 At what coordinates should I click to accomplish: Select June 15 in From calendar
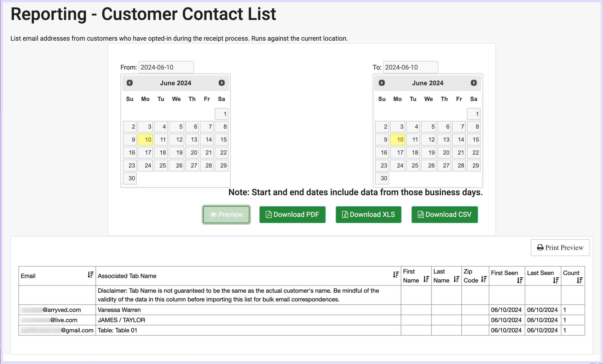click(x=221, y=140)
